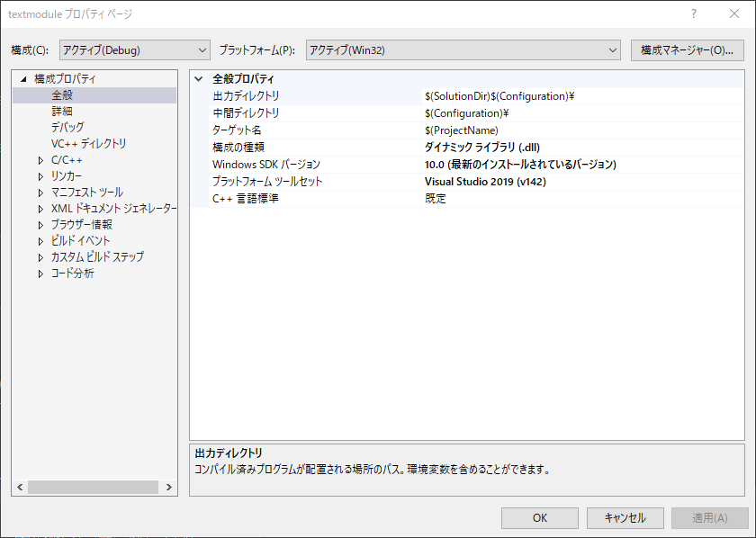Select VC++ ディレクトリ in the tree
756x538 pixels.
[x=89, y=144]
